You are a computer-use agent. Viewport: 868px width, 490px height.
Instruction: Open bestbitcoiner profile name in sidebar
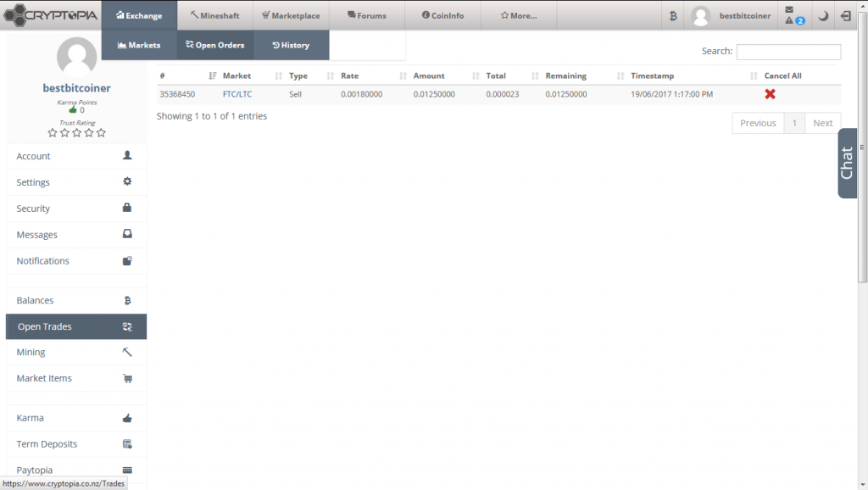point(76,87)
